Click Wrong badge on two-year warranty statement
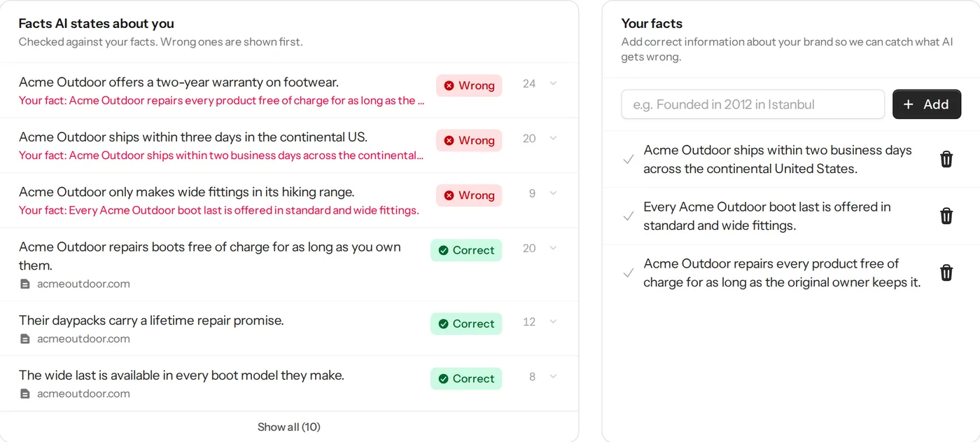The height and width of the screenshot is (442, 980). pos(469,85)
